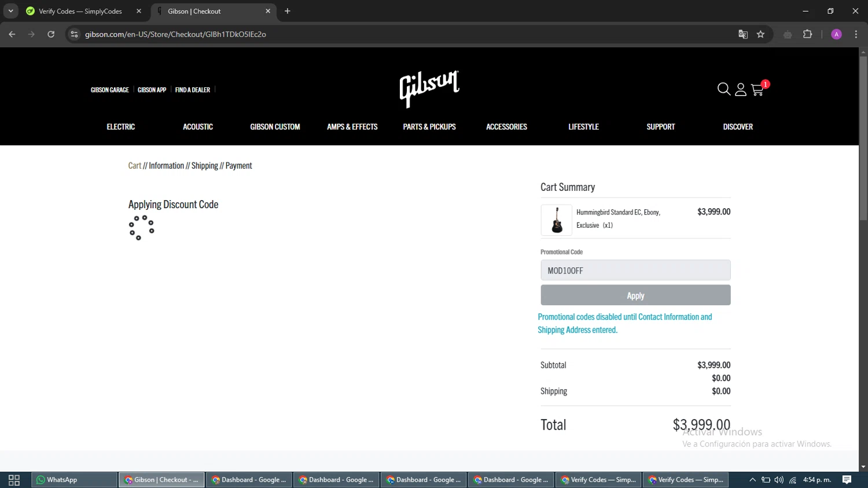View site information icon in address bar
Viewport: 868px width, 488px height.
(74, 34)
